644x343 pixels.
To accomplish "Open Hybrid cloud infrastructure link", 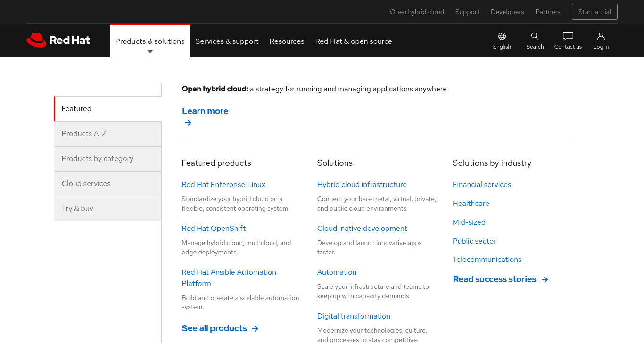I will [x=362, y=185].
